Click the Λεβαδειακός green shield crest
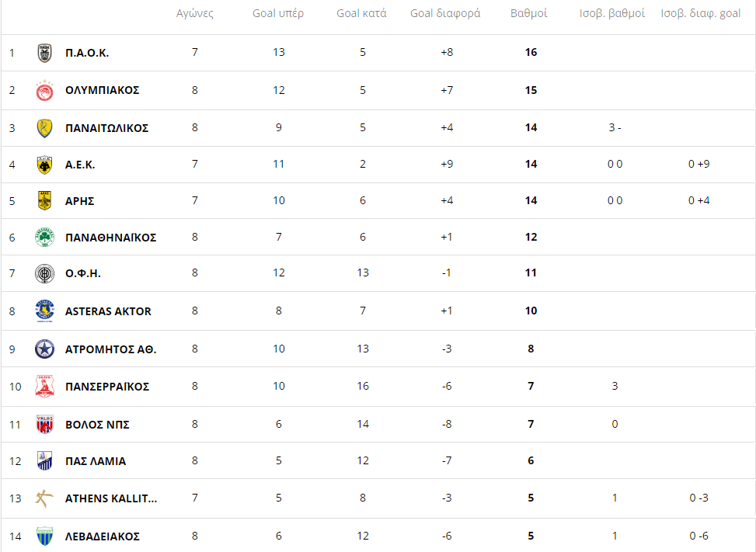Image resolution: width=756 pixels, height=552 pixels. pyautogui.click(x=44, y=536)
